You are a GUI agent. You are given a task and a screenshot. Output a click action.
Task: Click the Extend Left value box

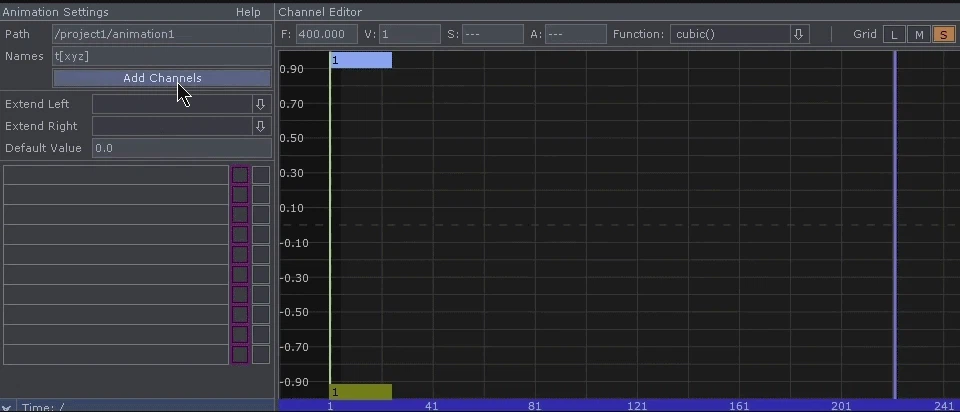pyautogui.click(x=172, y=104)
